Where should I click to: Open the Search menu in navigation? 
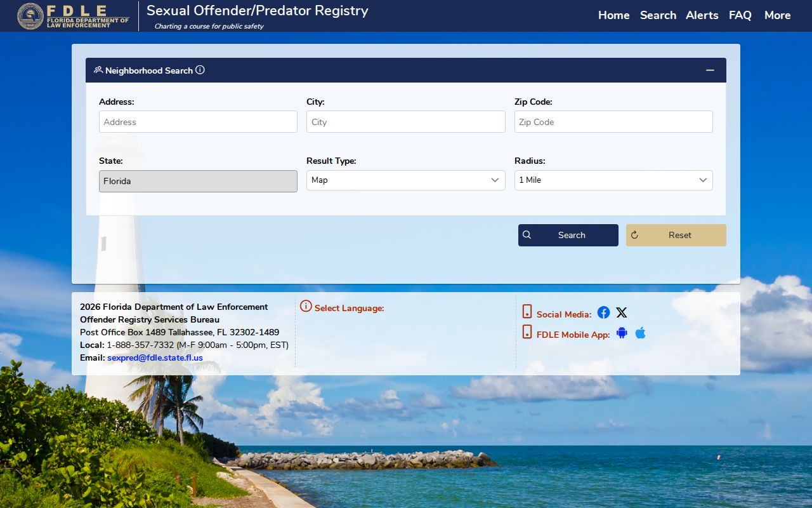[x=658, y=15]
